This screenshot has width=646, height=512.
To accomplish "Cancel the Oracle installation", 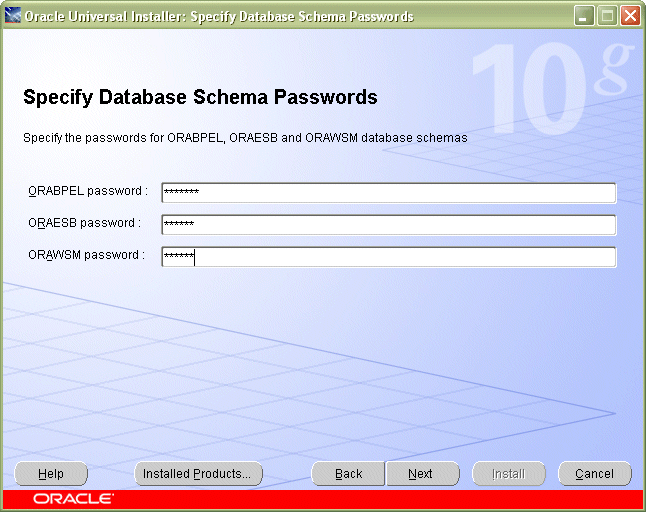I will pos(595,474).
